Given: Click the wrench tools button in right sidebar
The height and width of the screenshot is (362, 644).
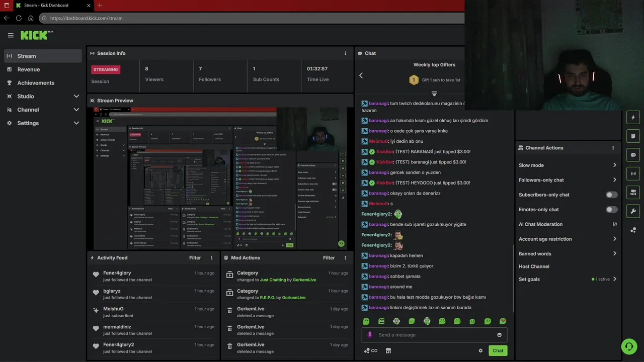Looking at the screenshot, I should 633,211.
